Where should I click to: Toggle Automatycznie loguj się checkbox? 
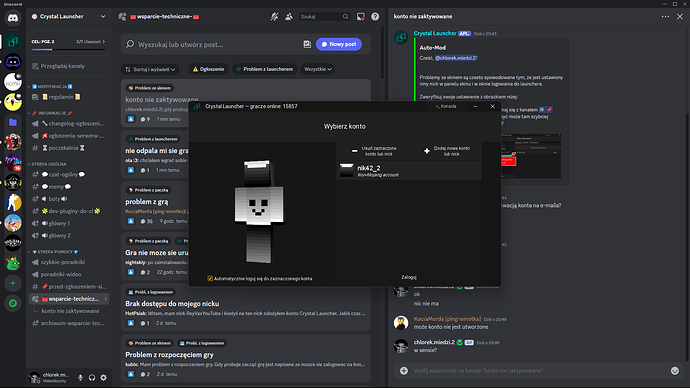(210, 278)
